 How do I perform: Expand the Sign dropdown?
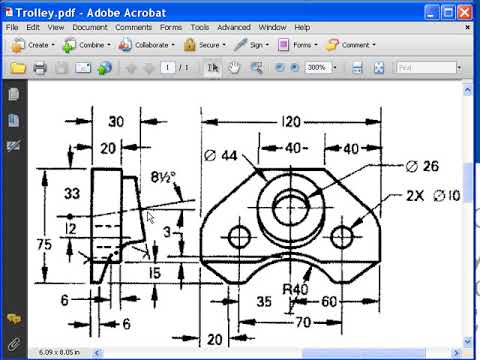(x=267, y=45)
